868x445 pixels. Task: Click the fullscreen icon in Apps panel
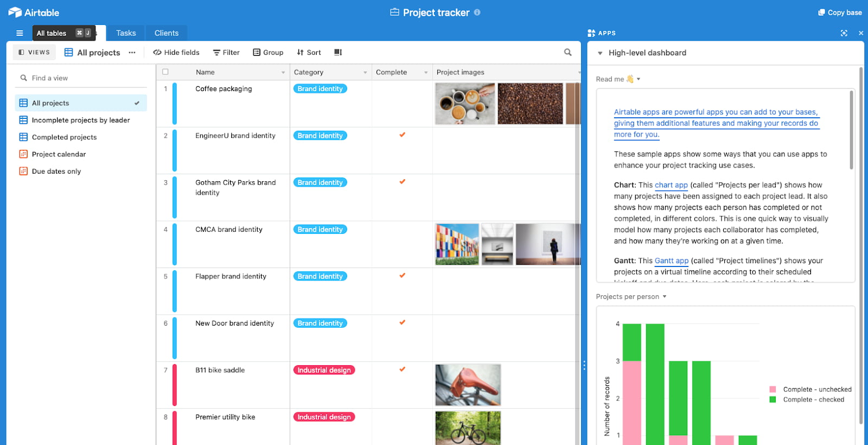[x=844, y=33]
